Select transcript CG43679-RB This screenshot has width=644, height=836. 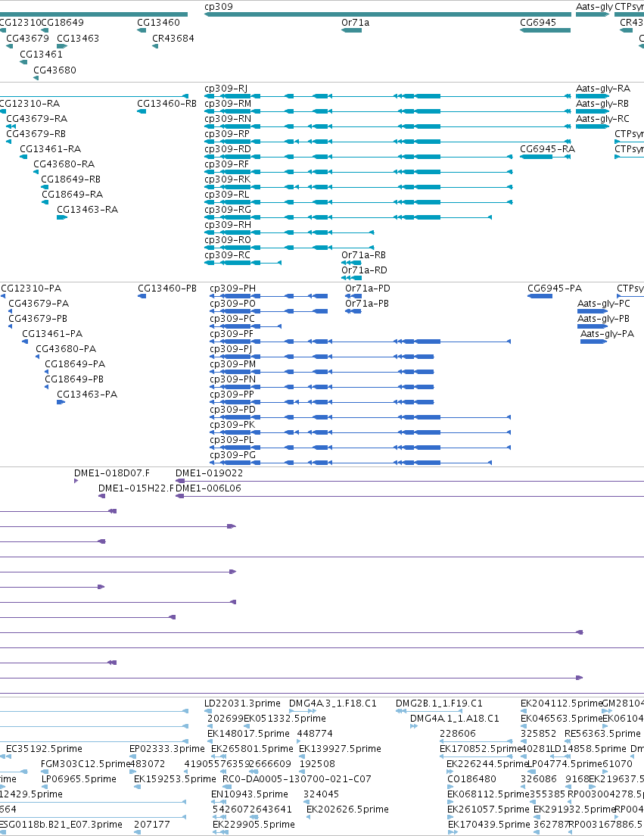(36, 134)
